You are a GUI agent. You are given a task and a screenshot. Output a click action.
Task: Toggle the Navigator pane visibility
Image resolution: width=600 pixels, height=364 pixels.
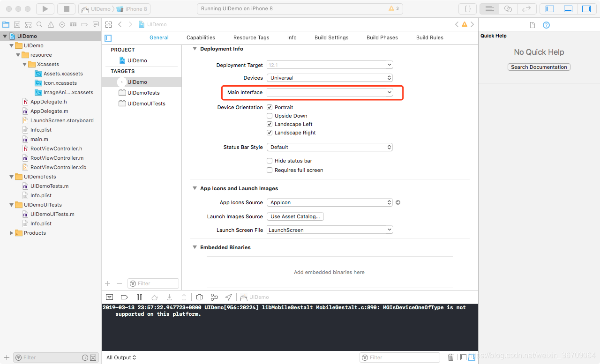tap(550, 8)
